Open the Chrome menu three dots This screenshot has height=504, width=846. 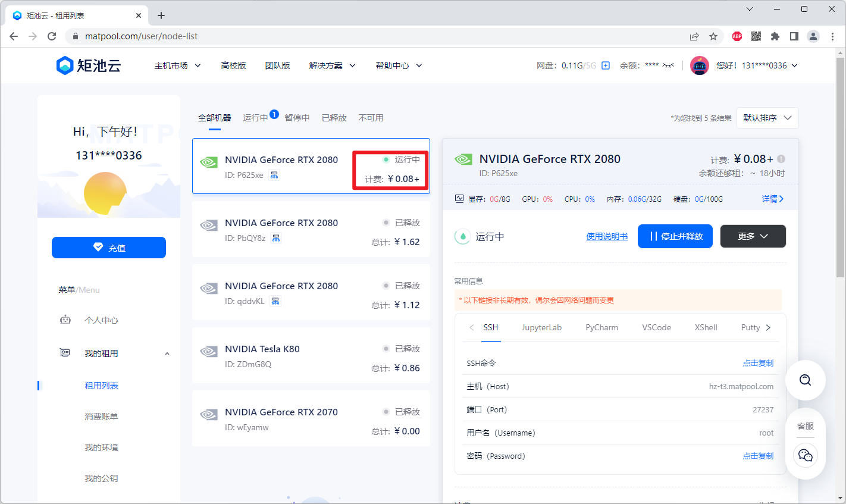click(832, 36)
